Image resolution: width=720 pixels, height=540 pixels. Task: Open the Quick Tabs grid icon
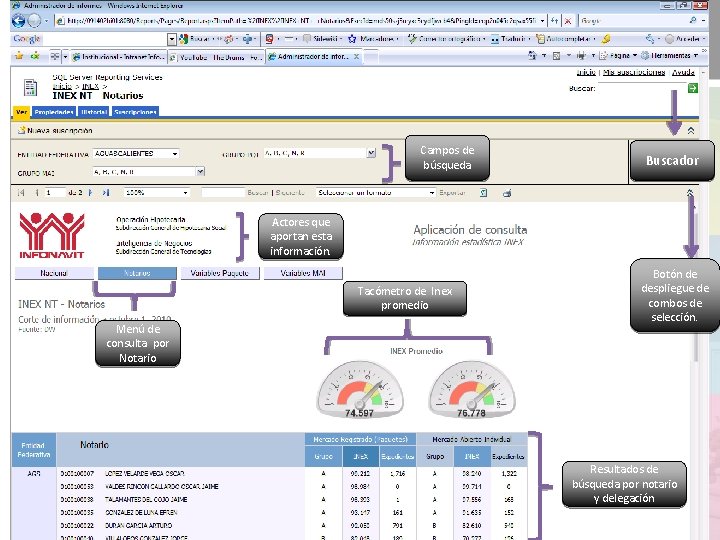click(55, 56)
